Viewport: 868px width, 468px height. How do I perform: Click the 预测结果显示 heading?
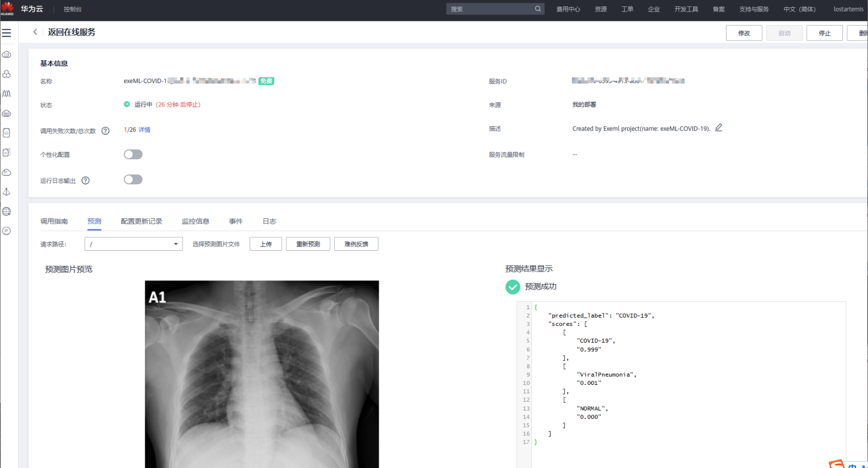(x=529, y=268)
